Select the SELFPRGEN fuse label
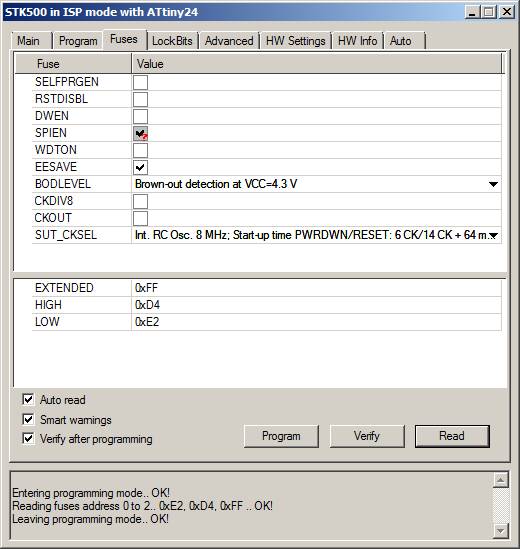Screen dimensions: 520x549 (x=67, y=82)
